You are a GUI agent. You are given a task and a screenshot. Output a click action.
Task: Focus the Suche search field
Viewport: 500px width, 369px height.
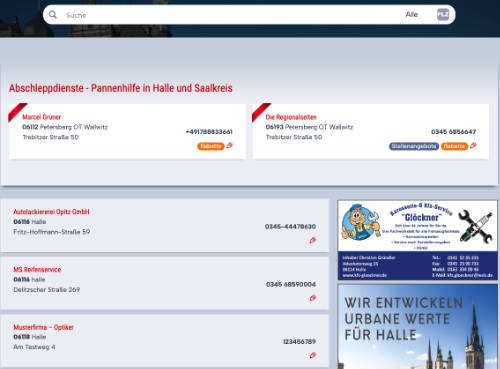tap(230, 15)
